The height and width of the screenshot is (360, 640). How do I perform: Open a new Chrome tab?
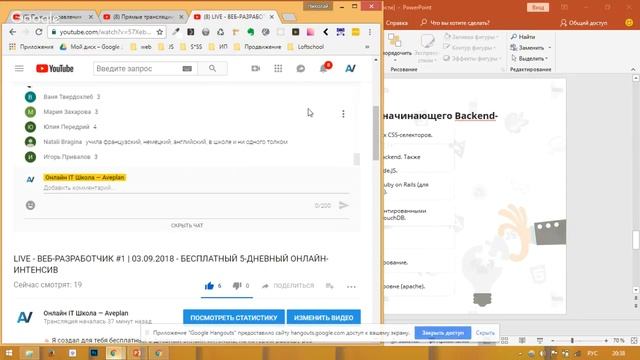(289, 17)
